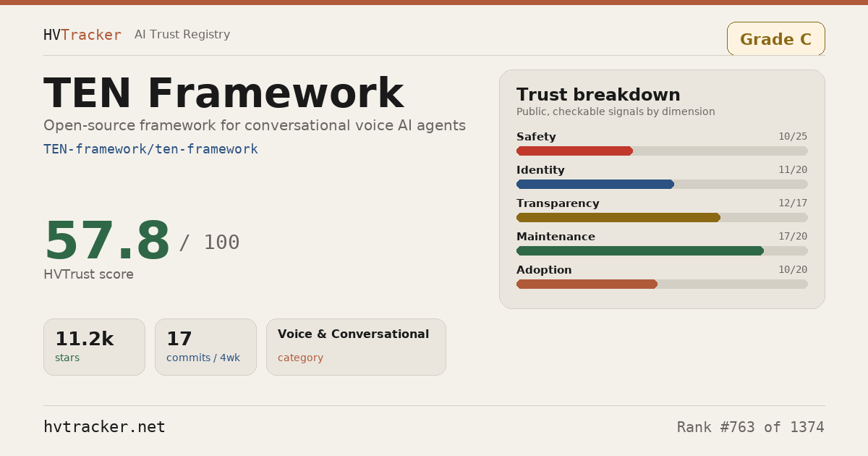Click the 57.8 HVTrust score value
The width and height of the screenshot is (868, 456).
pos(107,241)
